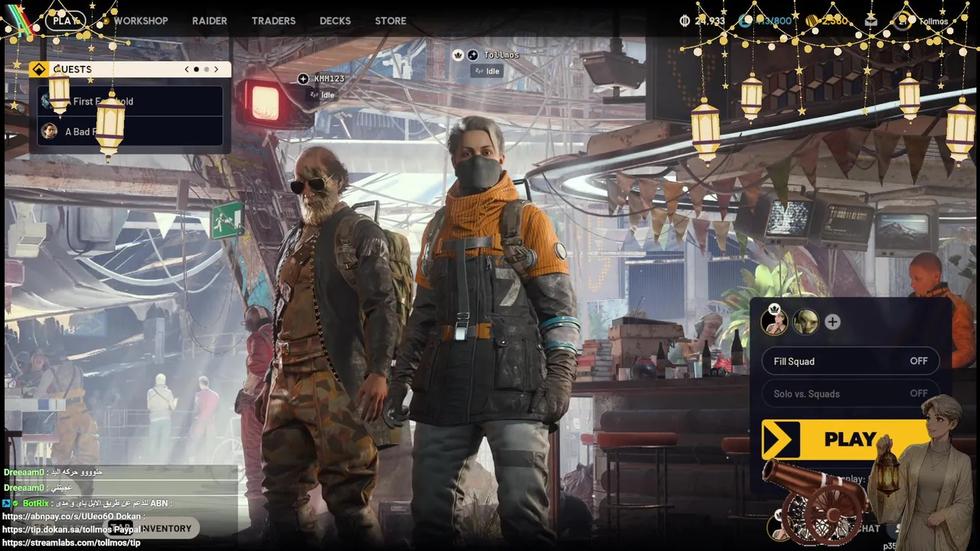Image resolution: width=980 pixels, height=551 pixels.
Task: Select the alien-faced squad member avatar
Action: [805, 322]
